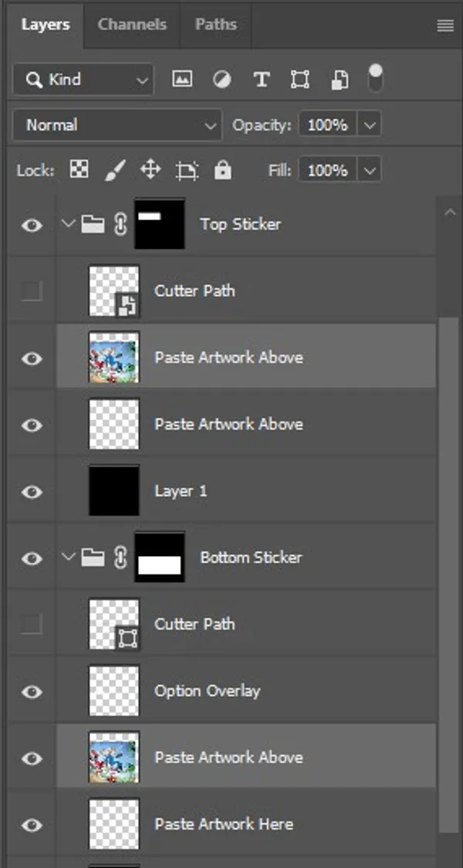The image size is (463, 868).
Task: Collapse the Bottom Sticker group
Action: point(69,558)
